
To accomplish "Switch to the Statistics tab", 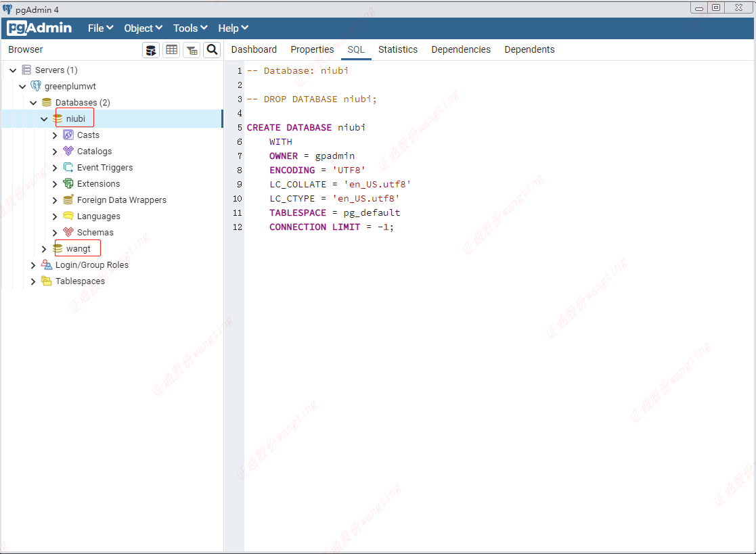I will tap(398, 49).
